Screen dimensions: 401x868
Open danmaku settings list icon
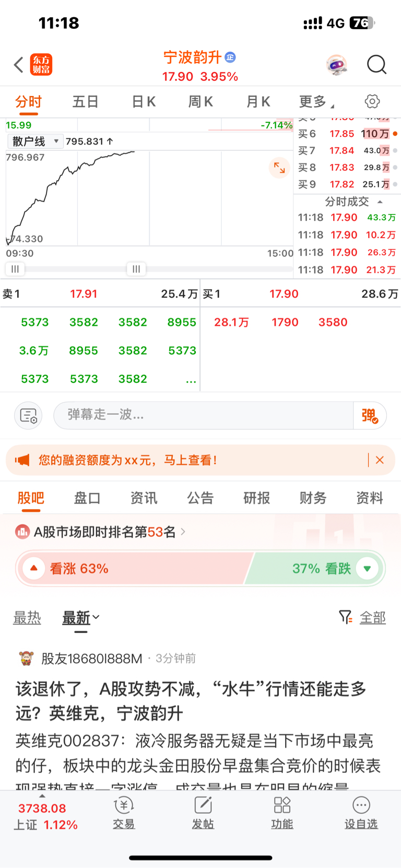(28, 416)
